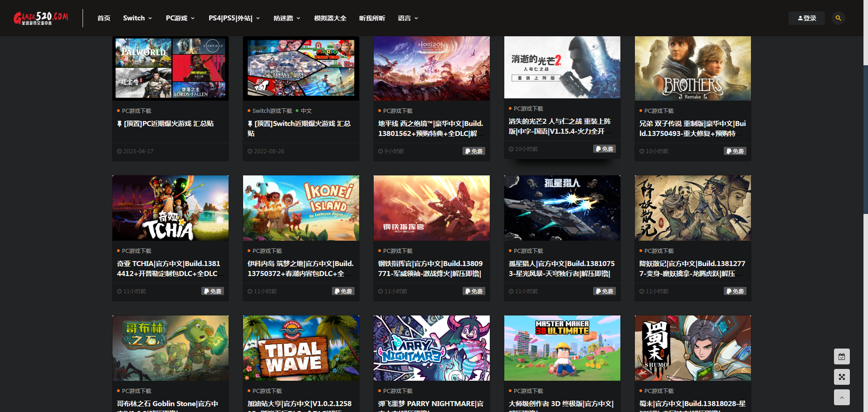Click the TCHIA cover thumbnail
The width and height of the screenshot is (868, 412).
point(171,208)
